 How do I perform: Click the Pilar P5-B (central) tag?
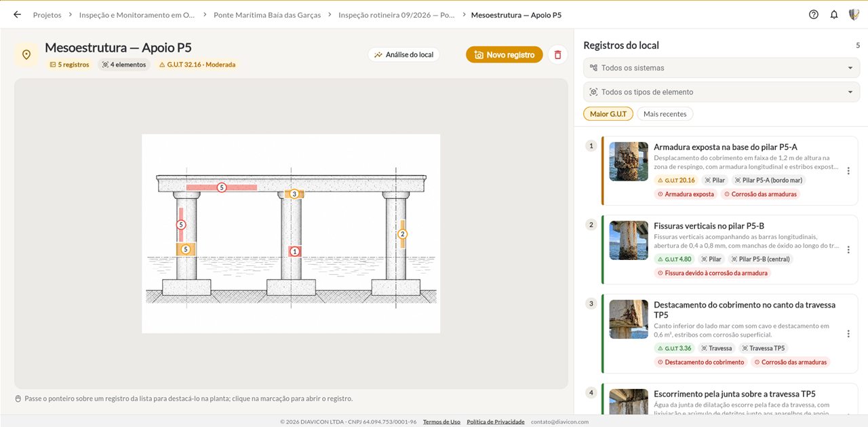point(760,259)
